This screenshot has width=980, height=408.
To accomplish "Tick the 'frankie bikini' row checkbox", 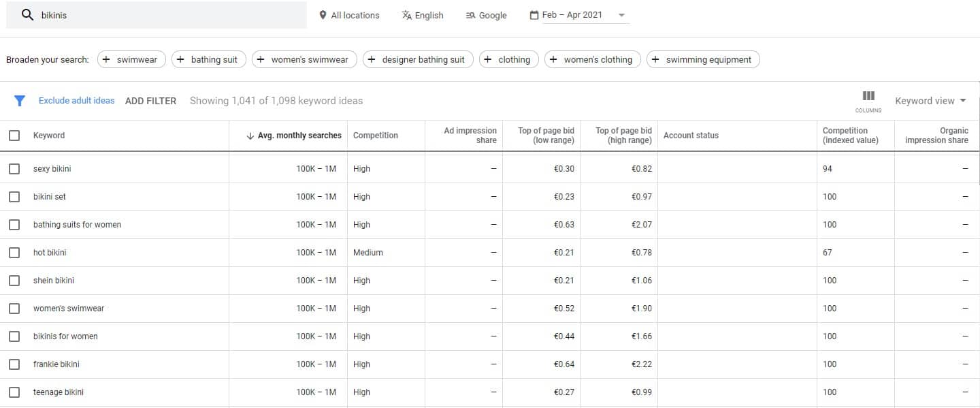I will (14, 364).
